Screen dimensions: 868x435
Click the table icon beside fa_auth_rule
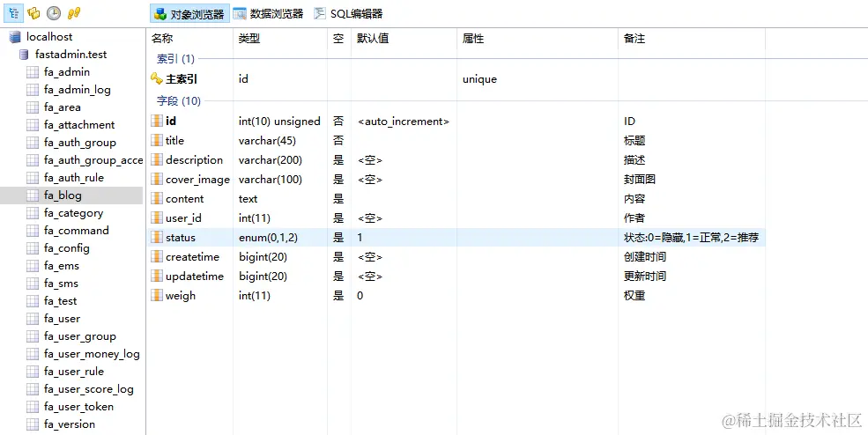(x=33, y=178)
